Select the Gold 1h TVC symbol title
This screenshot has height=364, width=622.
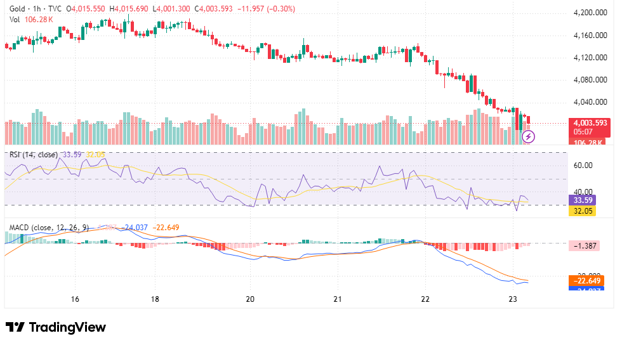pyautogui.click(x=36, y=9)
